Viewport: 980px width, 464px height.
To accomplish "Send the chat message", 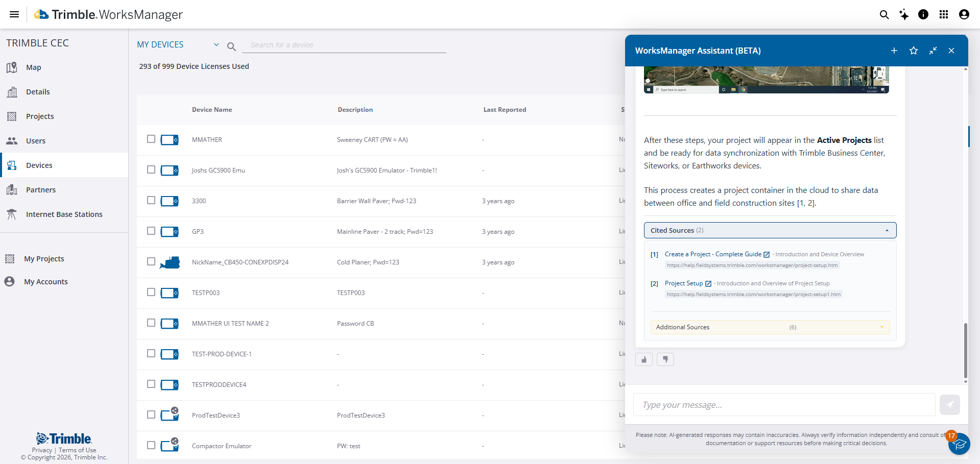I will coord(950,405).
